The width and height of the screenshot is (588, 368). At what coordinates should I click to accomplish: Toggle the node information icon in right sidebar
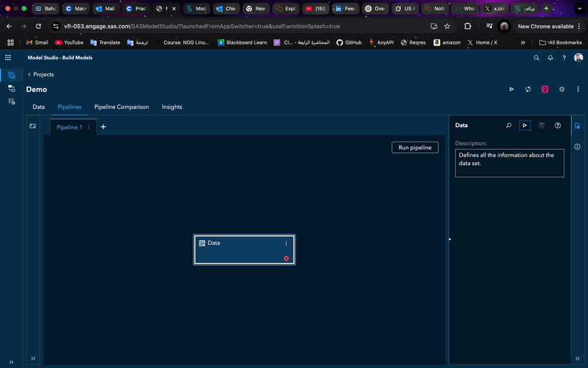click(x=577, y=147)
